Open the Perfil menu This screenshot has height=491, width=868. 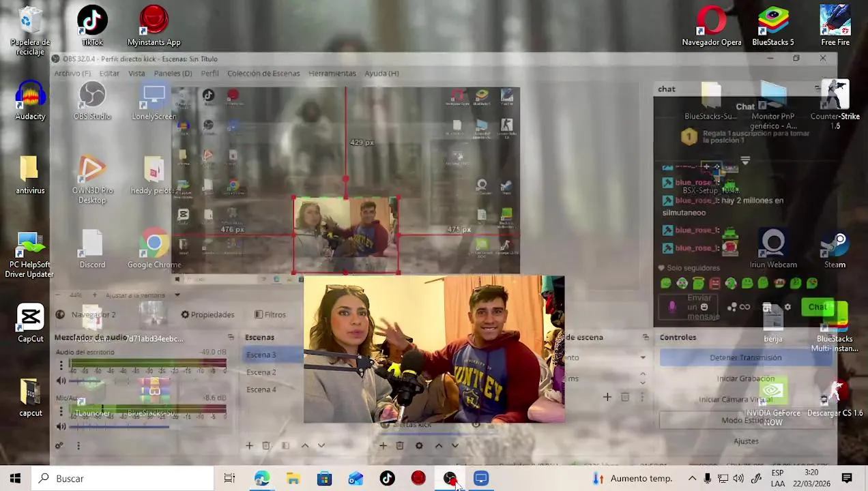click(209, 73)
